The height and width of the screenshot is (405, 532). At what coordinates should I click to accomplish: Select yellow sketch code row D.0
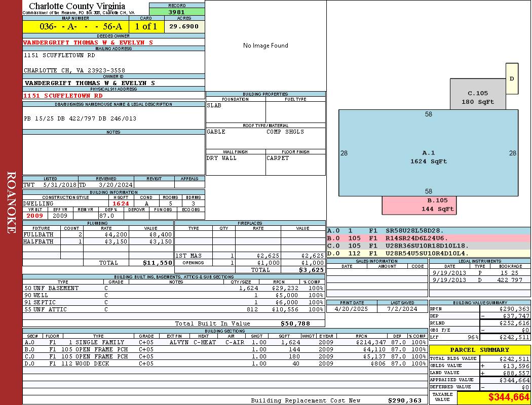[x=429, y=253]
